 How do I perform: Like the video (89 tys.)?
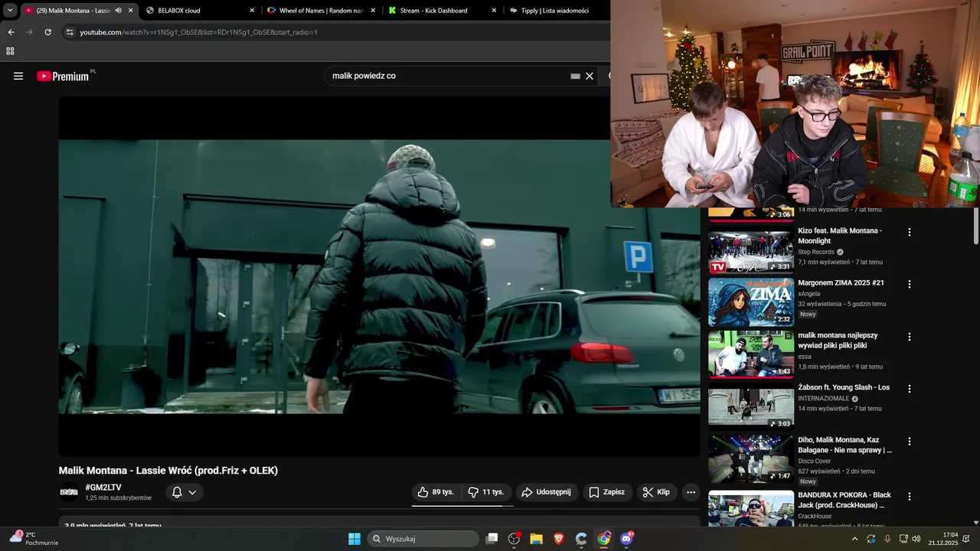436,492
